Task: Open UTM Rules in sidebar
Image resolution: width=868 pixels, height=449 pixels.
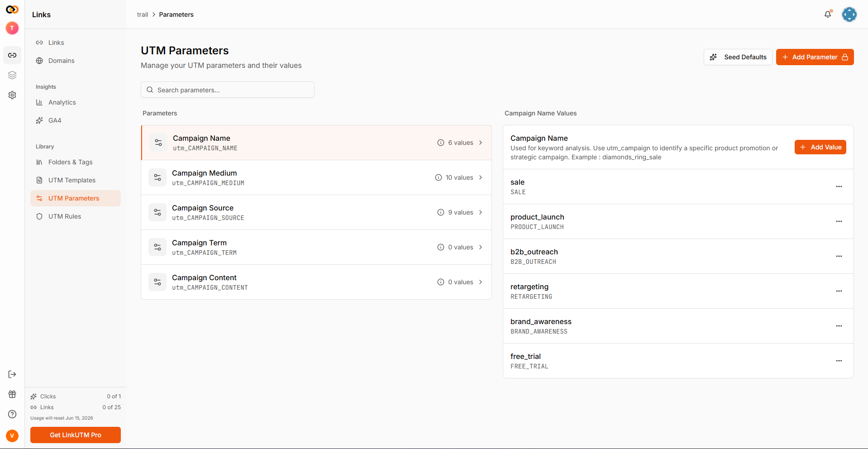Action: [x=76, y=216]
